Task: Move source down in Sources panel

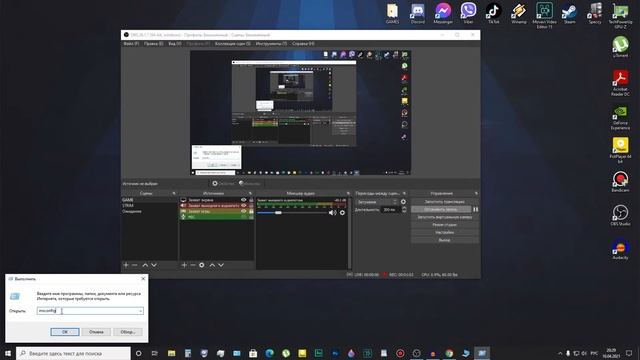Action: tap(221, 265)
